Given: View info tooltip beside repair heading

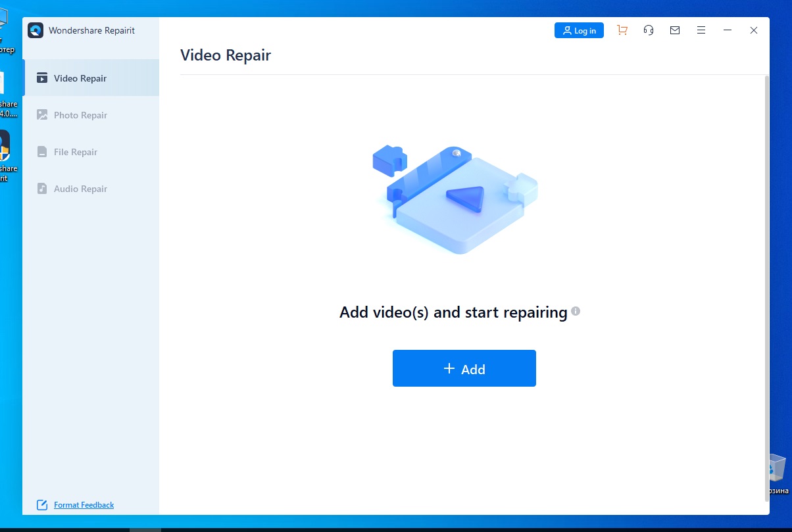Looking at the screenshot, I should 576,312.
